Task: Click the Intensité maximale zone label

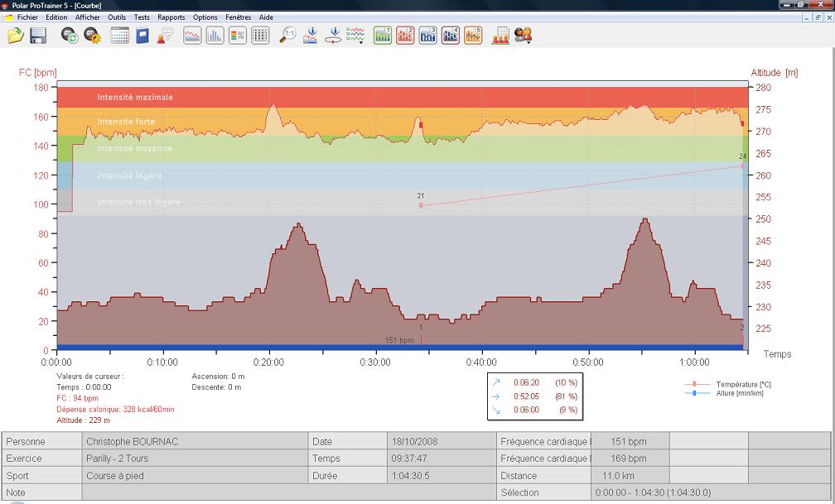Action: pyautogui.click(x=135, y=97)
